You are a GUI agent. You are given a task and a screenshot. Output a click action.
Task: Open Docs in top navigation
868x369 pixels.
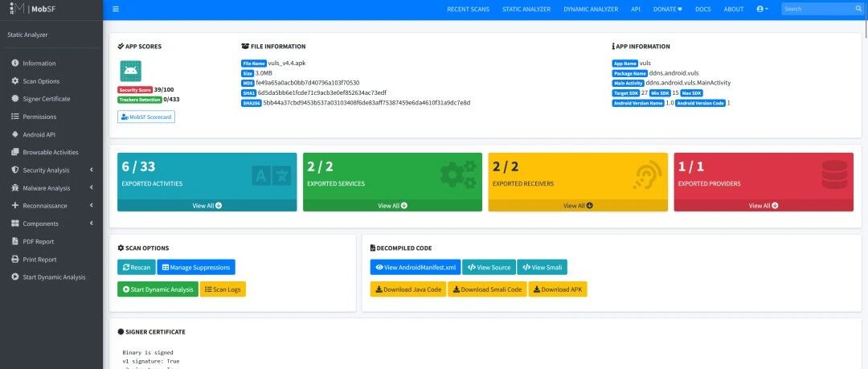tap(702, 10)
